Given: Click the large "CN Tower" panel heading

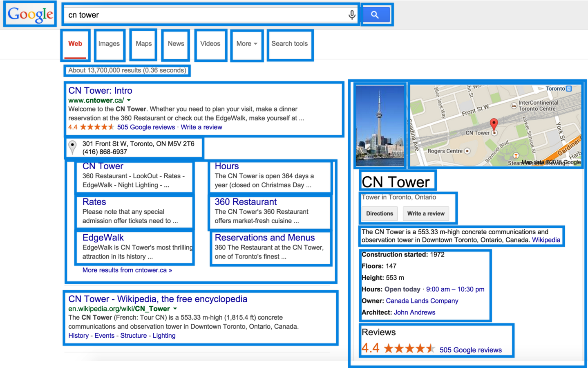Looking at the screenshot, I should point(396,182).
